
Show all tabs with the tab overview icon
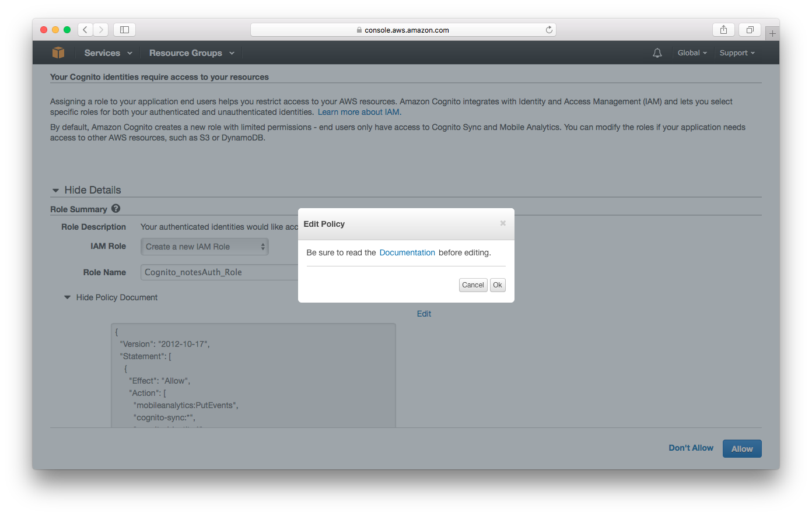750,30
